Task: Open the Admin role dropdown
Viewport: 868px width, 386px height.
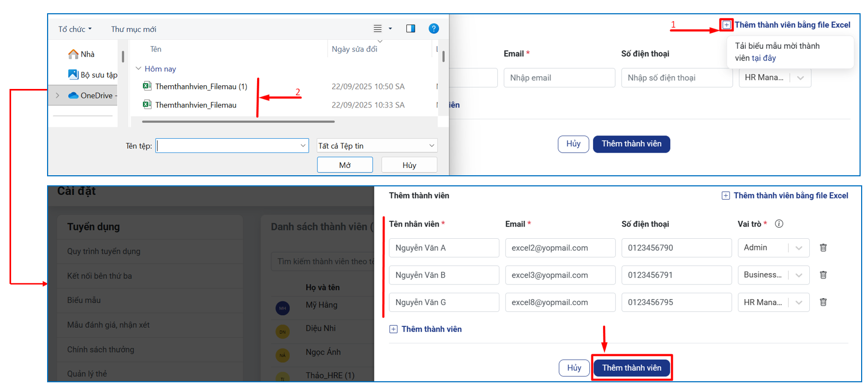Action: 799,248
